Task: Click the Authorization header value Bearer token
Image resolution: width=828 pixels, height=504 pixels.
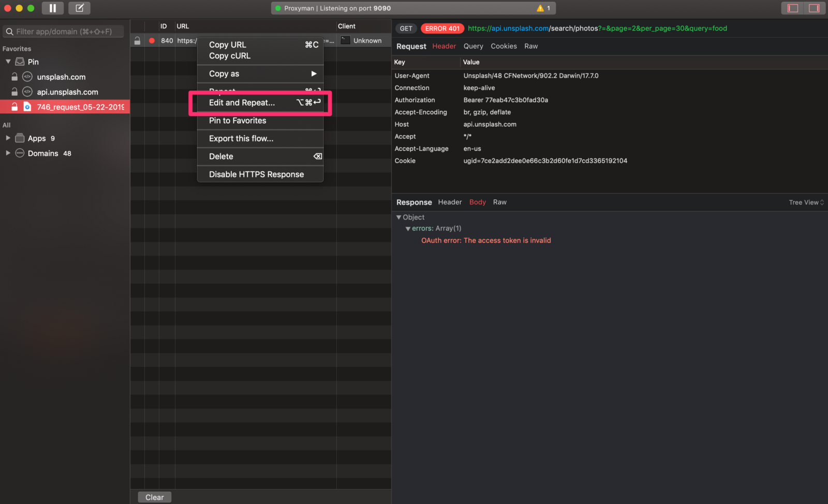Action: coord(506,100)
